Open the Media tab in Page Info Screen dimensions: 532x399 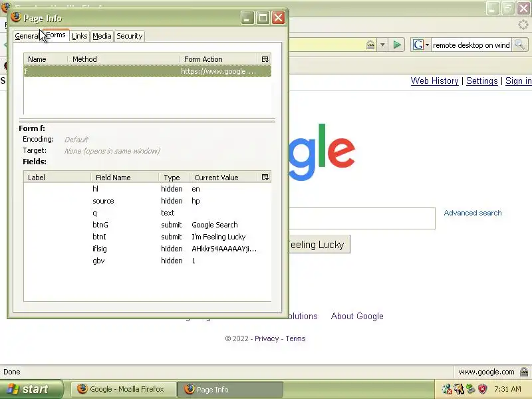point(102,36)
